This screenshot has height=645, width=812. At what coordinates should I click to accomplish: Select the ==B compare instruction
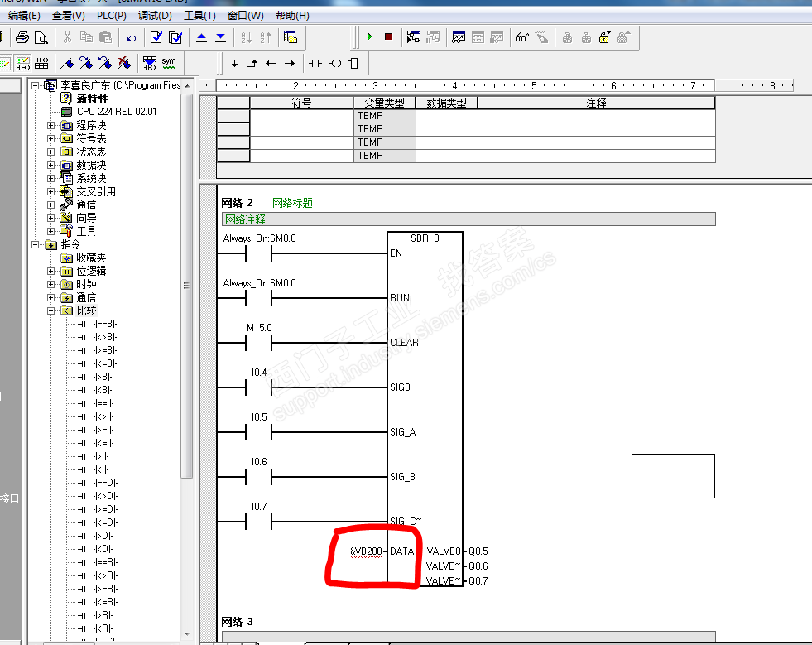coord(105,325)
